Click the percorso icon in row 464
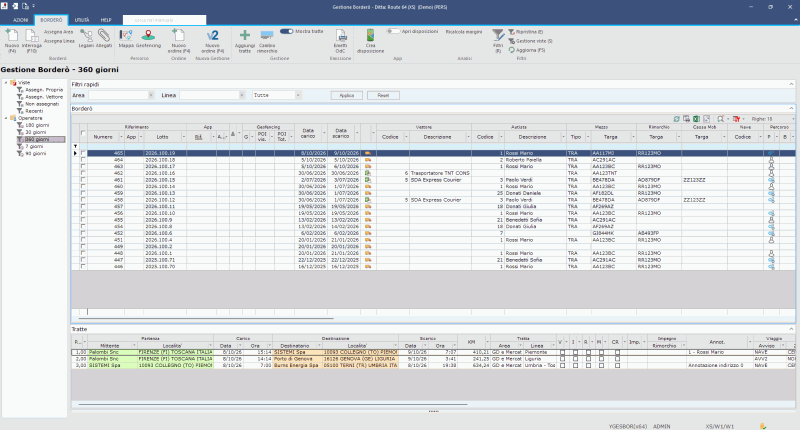Screen dimensions: 800x430 point(771,160)
